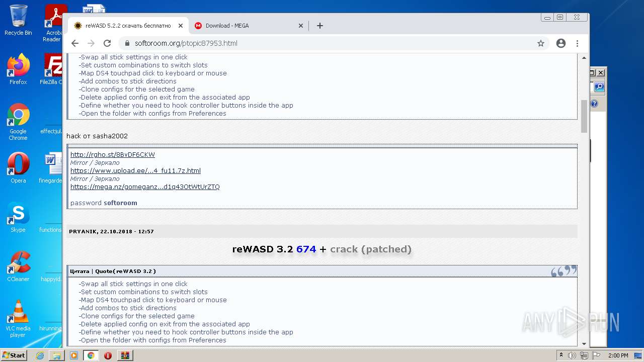Open the volume control tray icon
This screenshot has width=644, height=362.
tap(573, 355)
